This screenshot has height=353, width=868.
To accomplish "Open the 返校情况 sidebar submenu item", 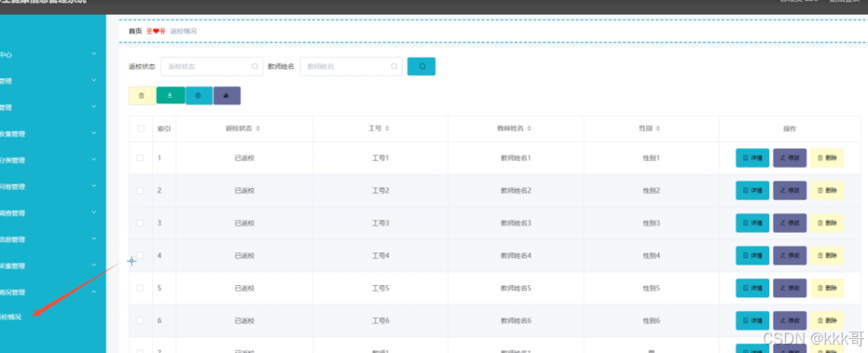I will click(x=10, y=318).
